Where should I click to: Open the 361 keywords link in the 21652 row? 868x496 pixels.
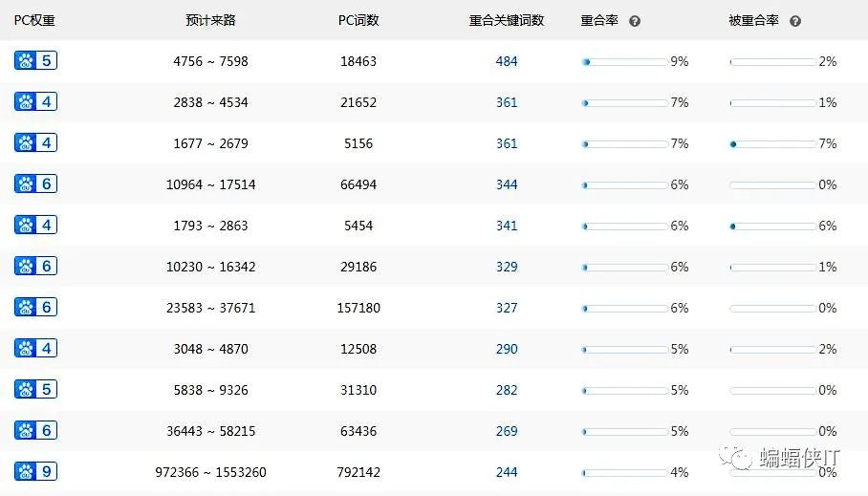[507, 102]
